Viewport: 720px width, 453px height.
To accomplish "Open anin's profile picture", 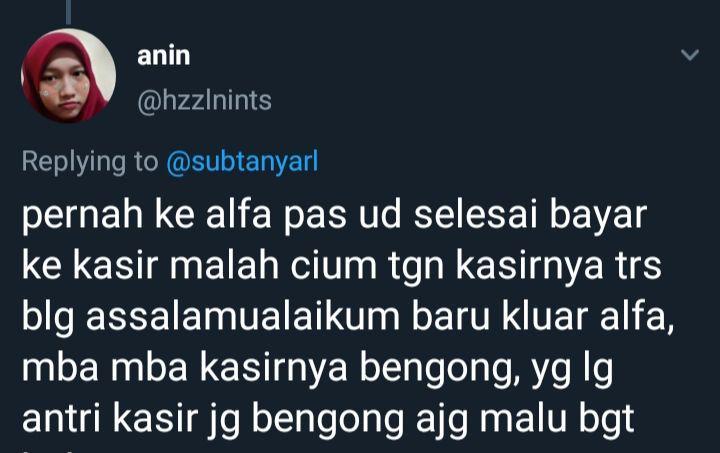I will click(x=69, y=76).
